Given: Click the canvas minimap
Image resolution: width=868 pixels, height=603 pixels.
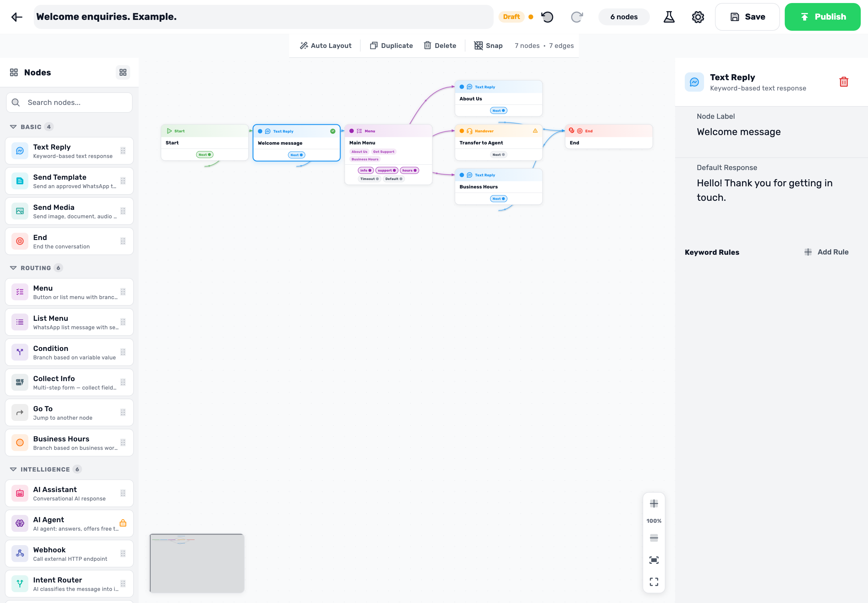Looking at the screenshot, I should [x=197, y=563].
